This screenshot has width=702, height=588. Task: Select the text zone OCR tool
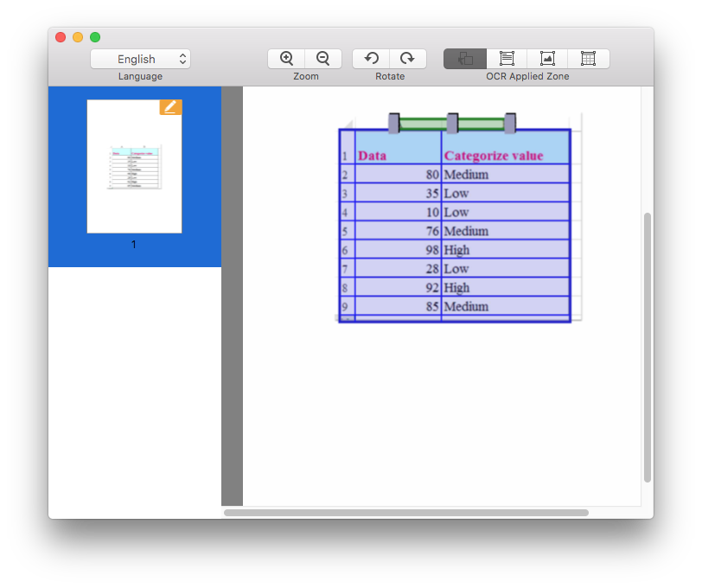pyautogui.click(x=507, y=59)
